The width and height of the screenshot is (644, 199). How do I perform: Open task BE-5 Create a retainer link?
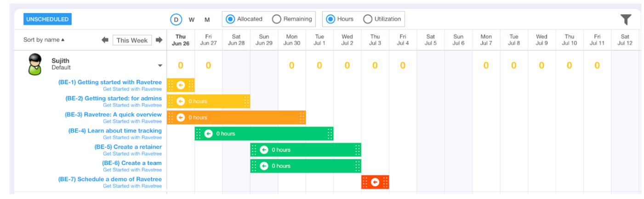pos(128,147)
